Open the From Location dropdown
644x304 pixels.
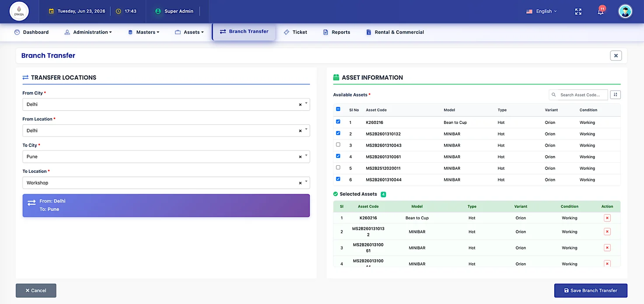click(166, 130)
